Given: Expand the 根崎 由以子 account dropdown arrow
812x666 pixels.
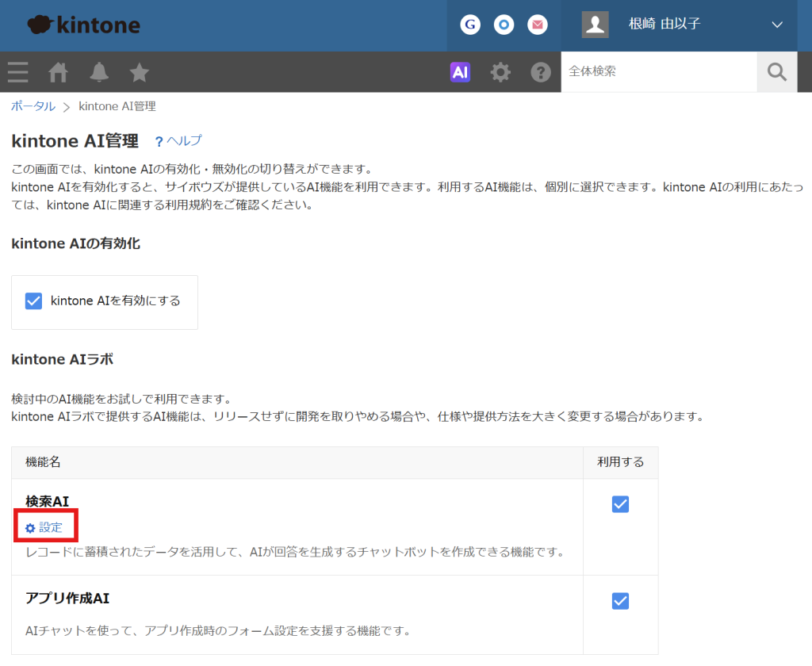Looking at the screenshot, I should tap(777, 25).
